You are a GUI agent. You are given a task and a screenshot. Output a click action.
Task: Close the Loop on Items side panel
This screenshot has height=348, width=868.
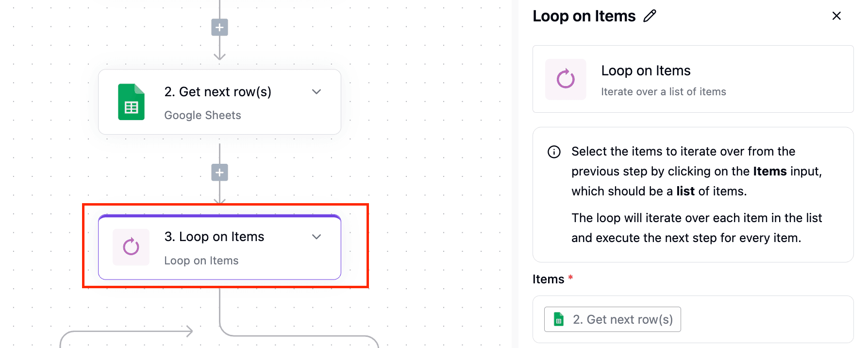pos(836,16)
